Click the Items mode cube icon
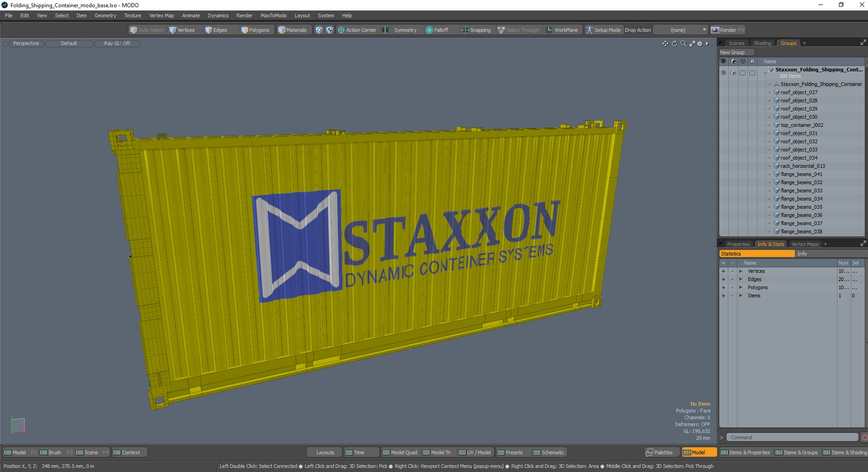The image size is (868, 472). 319,30
